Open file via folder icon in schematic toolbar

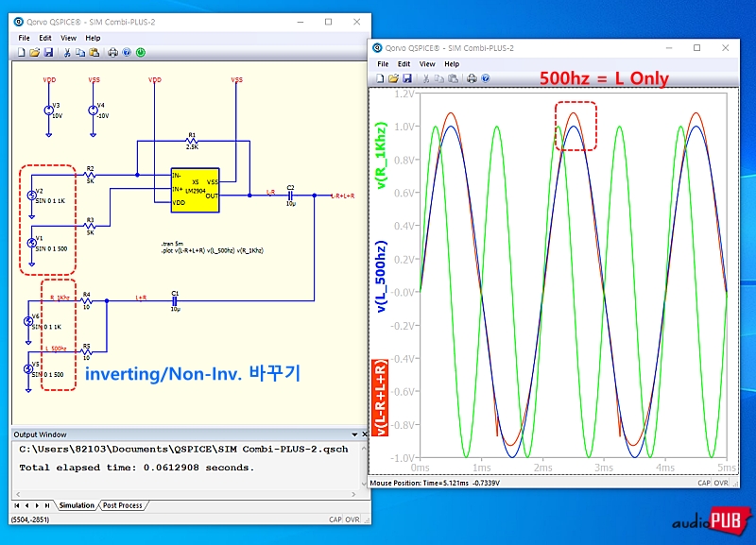[34, 52]
